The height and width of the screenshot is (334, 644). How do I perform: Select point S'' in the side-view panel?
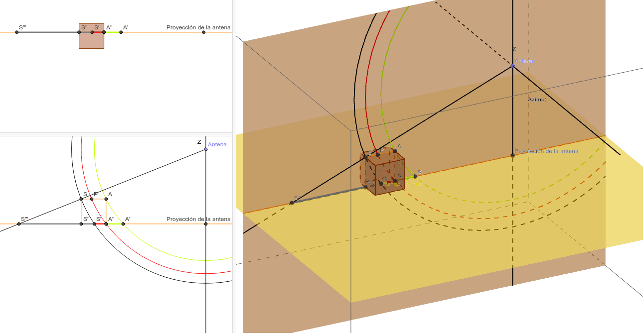point(81,224)
